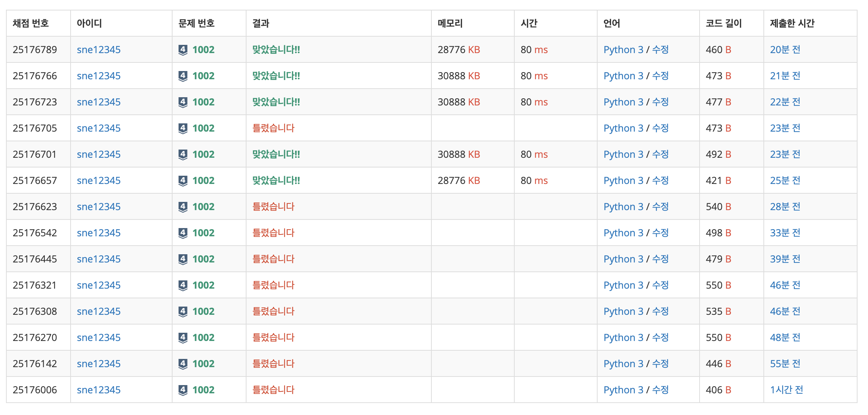Click tier badge icon in submission 25176789 row
The image size is (868, 415).
pos(183,50)
